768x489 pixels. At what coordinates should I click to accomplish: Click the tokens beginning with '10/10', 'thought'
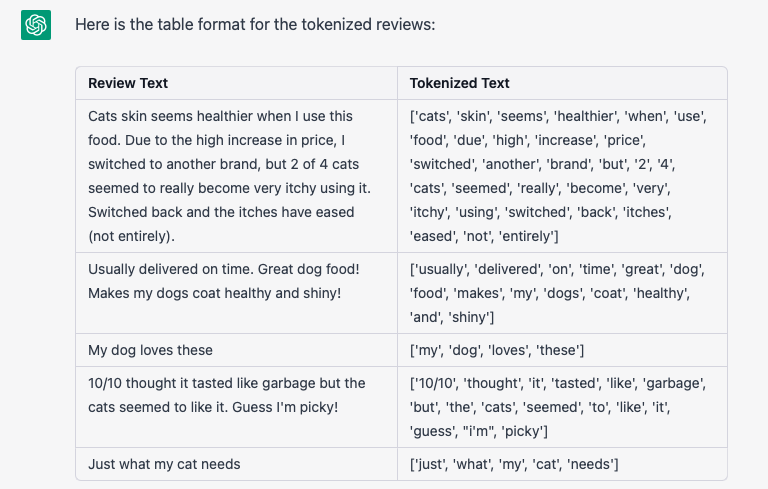pos(562,407)
